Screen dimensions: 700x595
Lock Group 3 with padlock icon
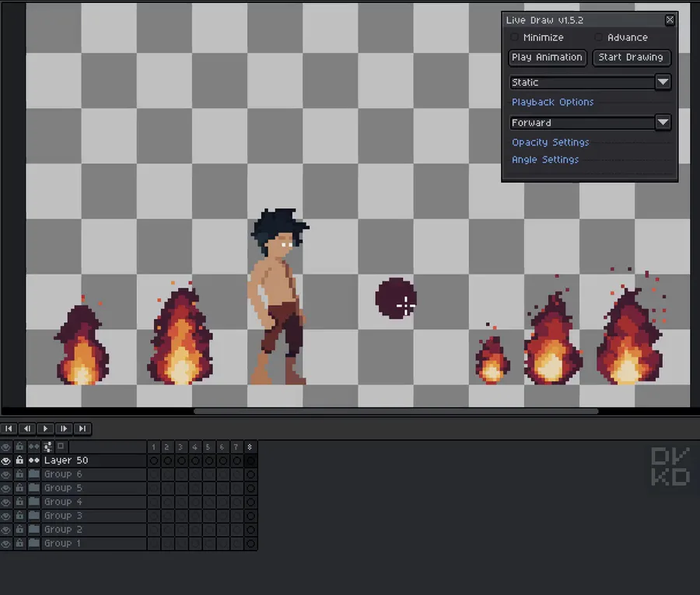19,516
